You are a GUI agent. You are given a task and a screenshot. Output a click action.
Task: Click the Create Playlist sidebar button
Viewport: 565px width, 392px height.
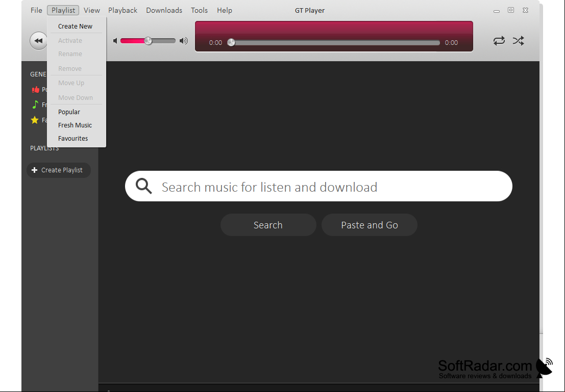tap(59, 170)
